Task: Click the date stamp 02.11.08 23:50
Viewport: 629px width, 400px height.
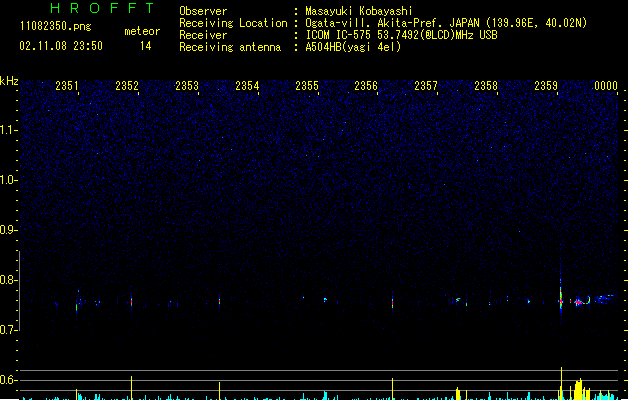Action: [61, 46]
